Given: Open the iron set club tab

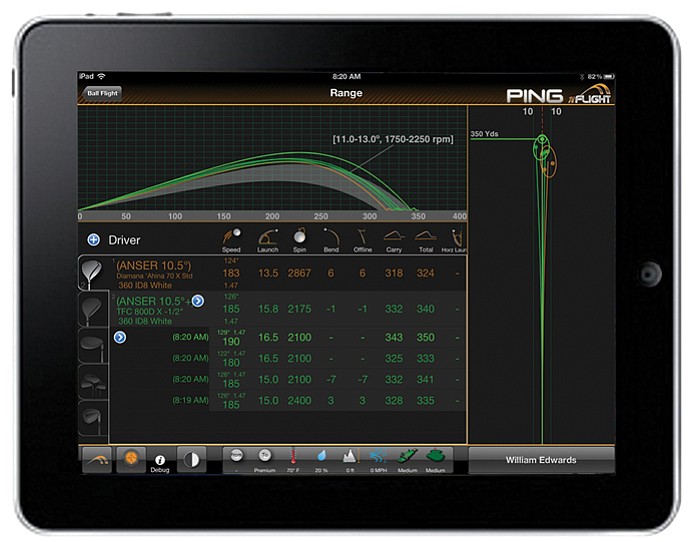Looking at the screenshot, I should pyautogui.click(x=93, y=382).
